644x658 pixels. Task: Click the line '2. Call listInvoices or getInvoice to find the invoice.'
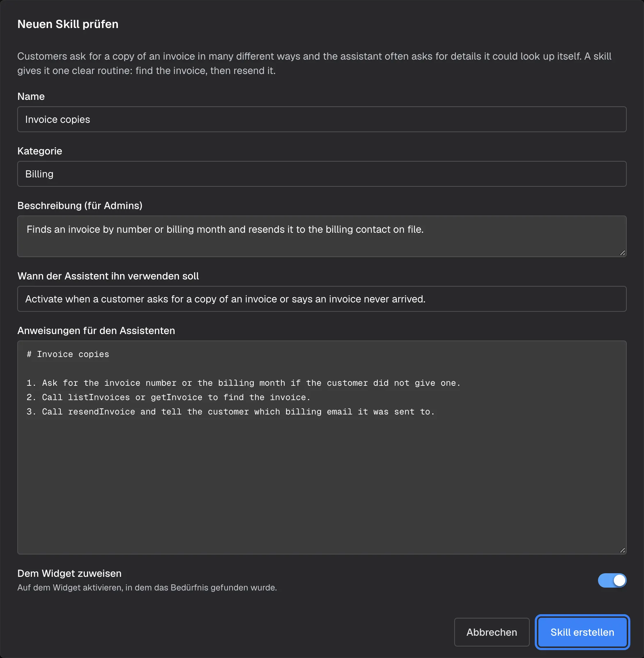tap(169, 397)
